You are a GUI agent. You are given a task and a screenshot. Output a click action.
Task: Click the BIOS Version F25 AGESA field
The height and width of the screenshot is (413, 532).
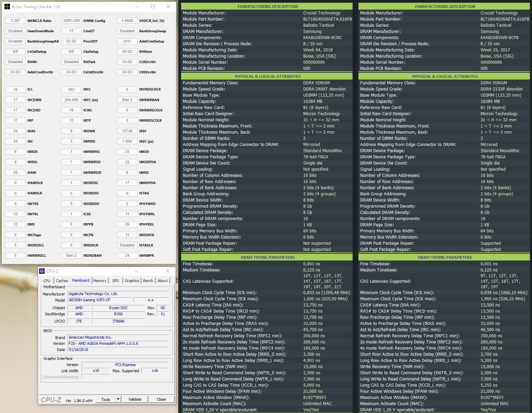118,343
